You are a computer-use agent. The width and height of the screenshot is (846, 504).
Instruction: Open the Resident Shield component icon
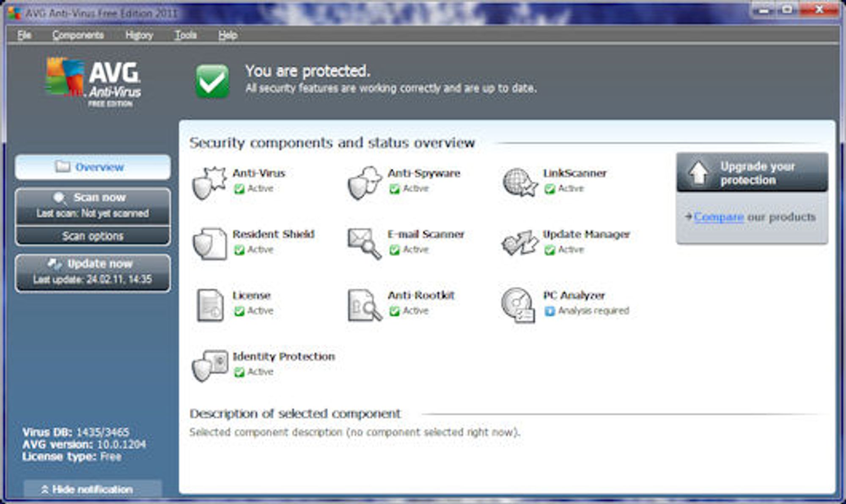click(x=209, y=244)
